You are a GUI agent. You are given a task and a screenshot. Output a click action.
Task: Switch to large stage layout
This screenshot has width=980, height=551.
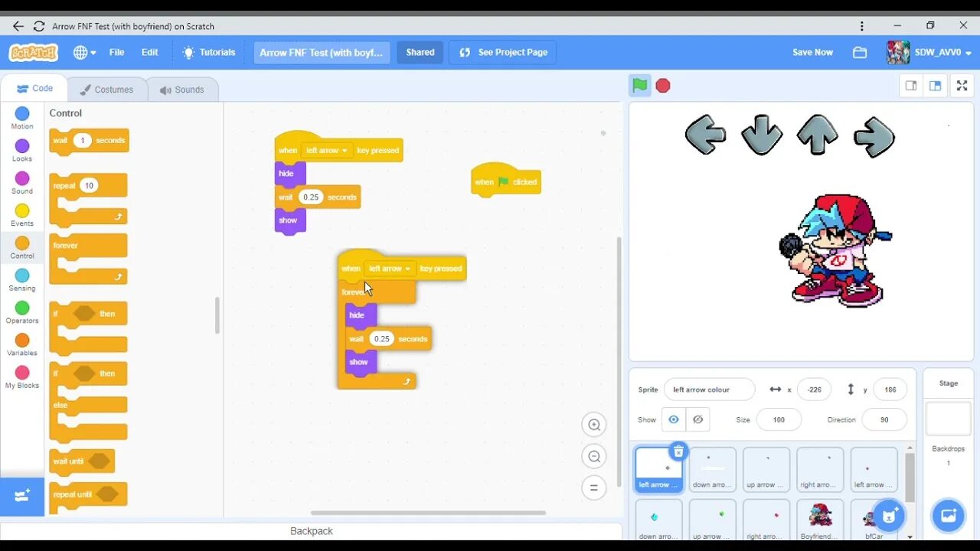click(935, 86)
